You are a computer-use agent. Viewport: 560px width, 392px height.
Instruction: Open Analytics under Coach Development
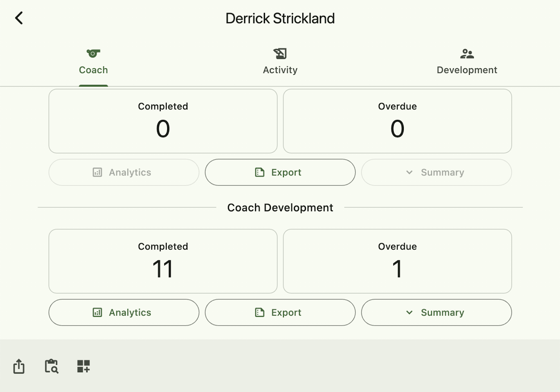pos(124,312)
